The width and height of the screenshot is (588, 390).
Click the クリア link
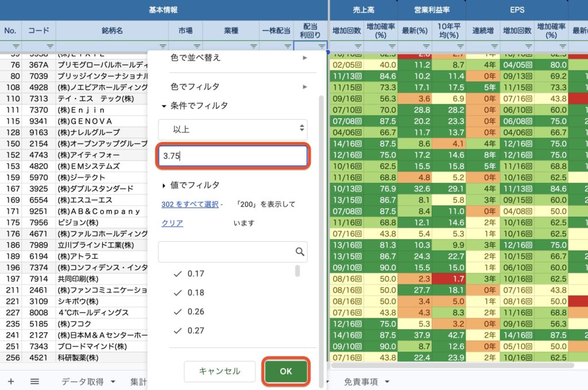(x=172, y=223)
